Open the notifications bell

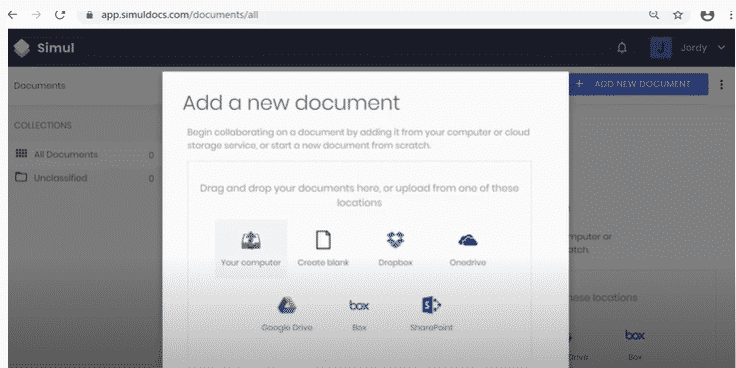622,48
